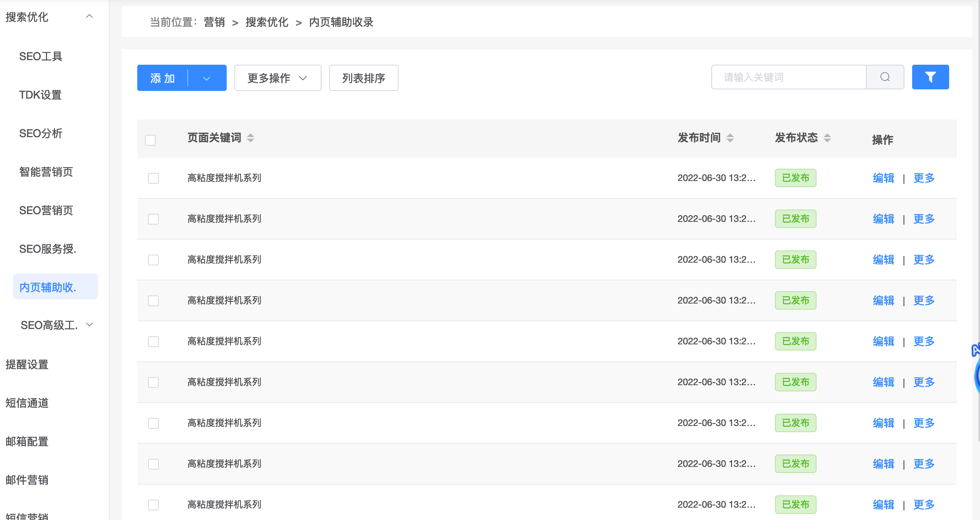
Task: Open 更多 menu in the second row
Action: tap(924, 219)
